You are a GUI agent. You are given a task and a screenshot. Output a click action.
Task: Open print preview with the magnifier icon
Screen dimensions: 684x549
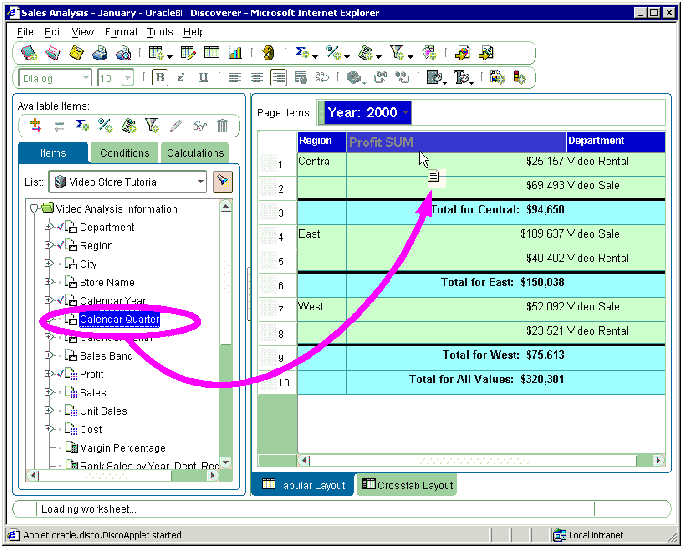(x=123, y=53)
